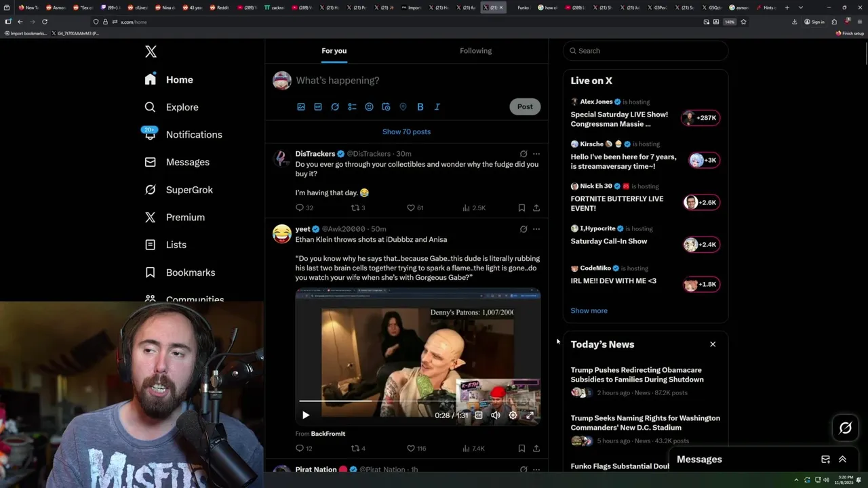Open FORTNITE BUTTERFLY LIVE EVENT broadcast

(646, 198)
